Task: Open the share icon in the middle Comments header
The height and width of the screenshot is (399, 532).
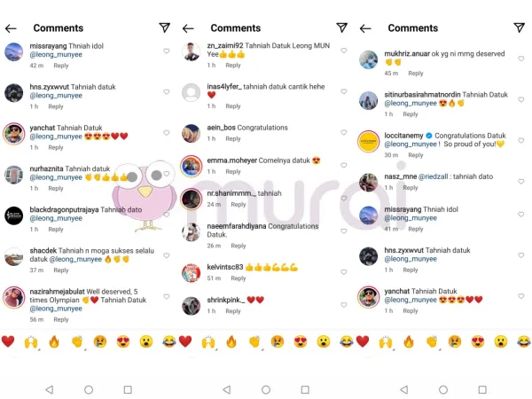Action: (x=341, y=27)
